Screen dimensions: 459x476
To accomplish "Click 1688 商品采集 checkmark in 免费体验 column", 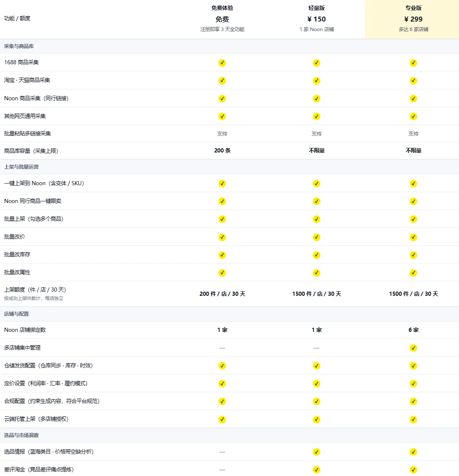I will [x=222, y=63].
